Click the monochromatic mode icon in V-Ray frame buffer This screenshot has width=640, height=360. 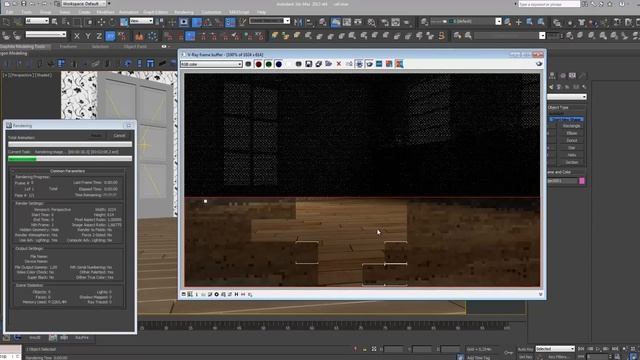pos(298,64)
